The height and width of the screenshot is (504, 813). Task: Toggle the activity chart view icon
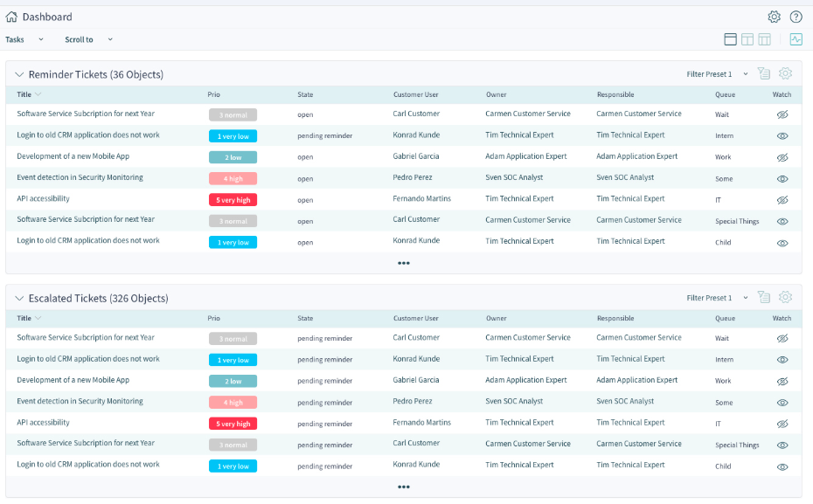(796, 39)
